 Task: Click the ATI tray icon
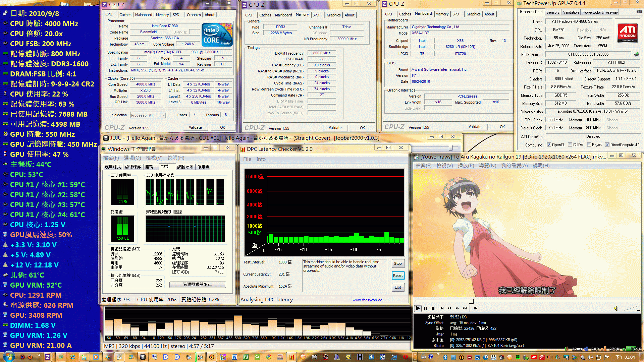[x=534, y=357]
